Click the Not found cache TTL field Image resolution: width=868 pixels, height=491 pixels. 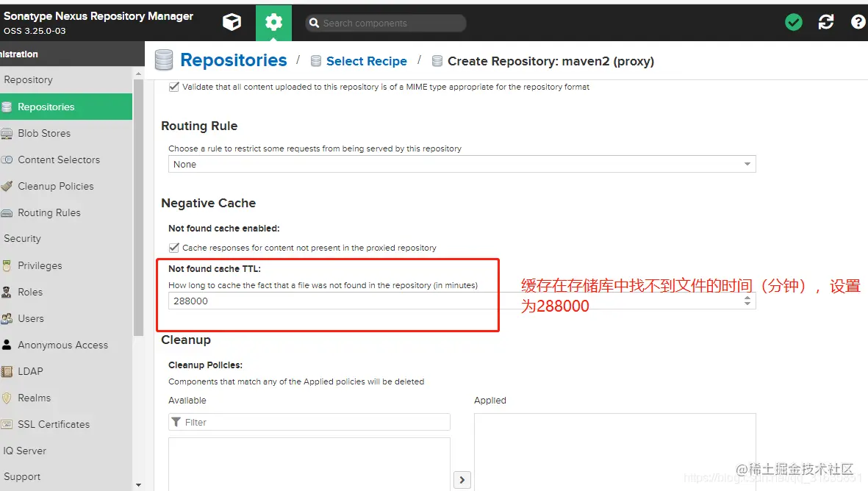tap(462, 301)
